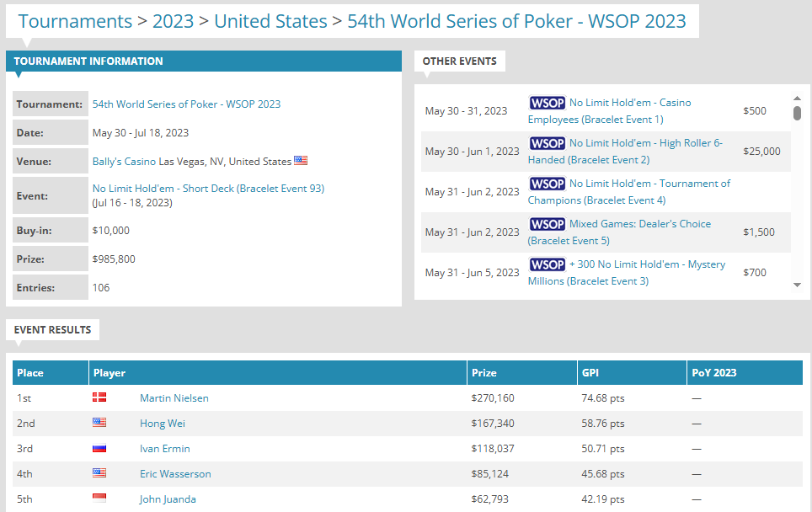Open the Tournaments breadcrumb link

pyautogui.click(x=75, y=21)
